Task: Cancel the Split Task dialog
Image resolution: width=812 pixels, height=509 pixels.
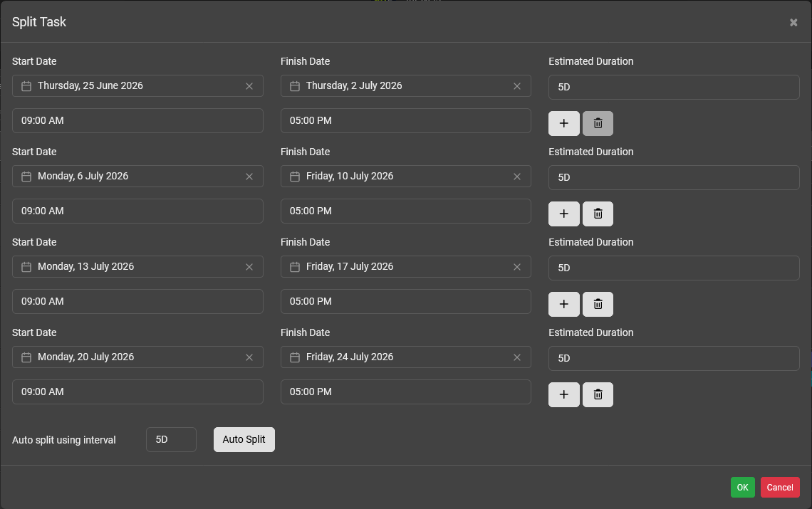Action: [x=780, y=488]
